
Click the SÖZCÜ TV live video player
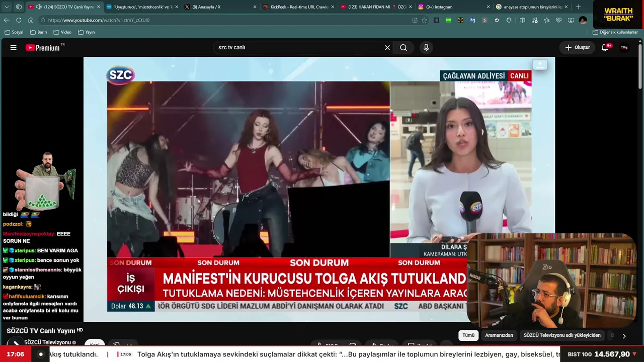click(319, 189)
